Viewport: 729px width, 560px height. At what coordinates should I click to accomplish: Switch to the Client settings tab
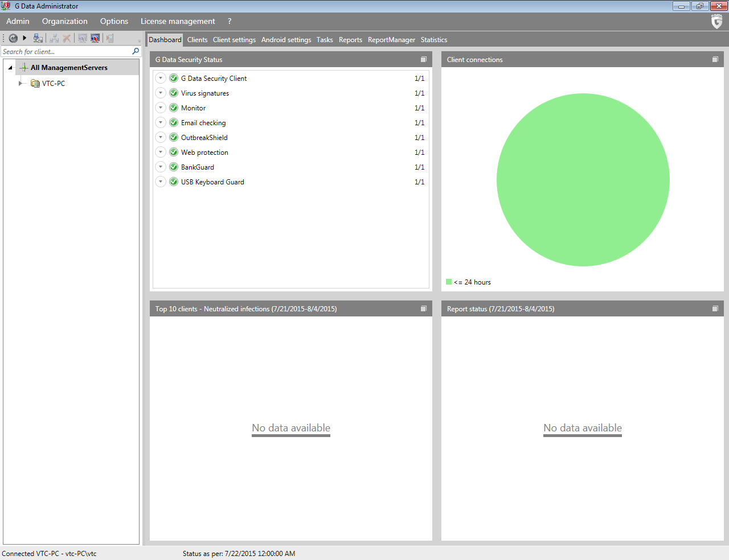pos(234,40)
